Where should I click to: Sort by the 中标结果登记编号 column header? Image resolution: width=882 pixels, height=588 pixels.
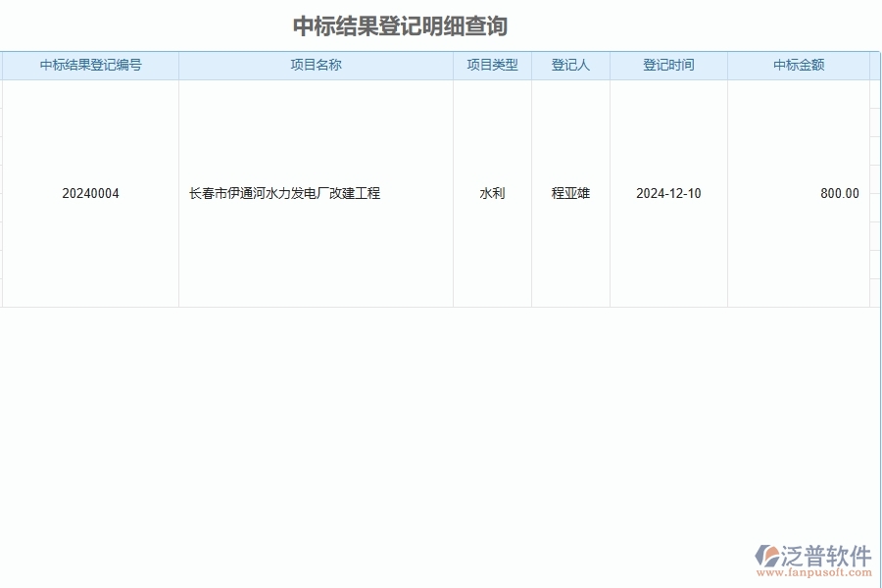point(90,65)
